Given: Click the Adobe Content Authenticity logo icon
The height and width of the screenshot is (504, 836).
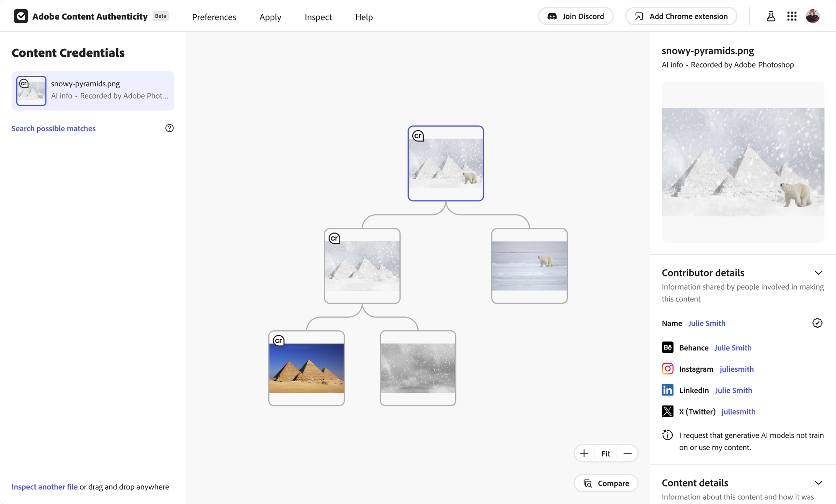Looking at the screenshot, I should 21,16.
